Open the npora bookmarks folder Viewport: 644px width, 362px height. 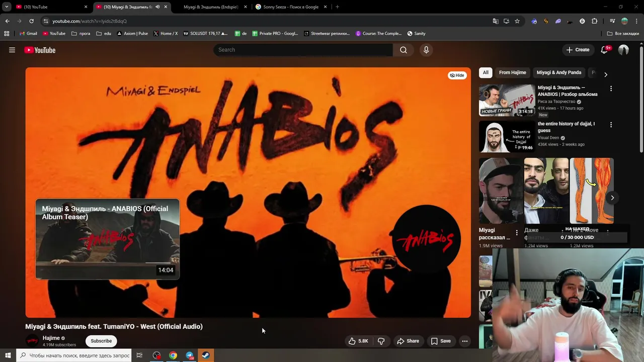[x=81, y=33]
